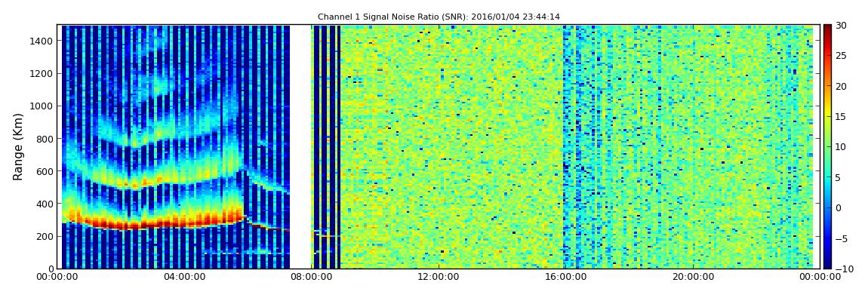Screen dimensions: 868x307
Task: Click the 200 range tick label
Action: 45,236
